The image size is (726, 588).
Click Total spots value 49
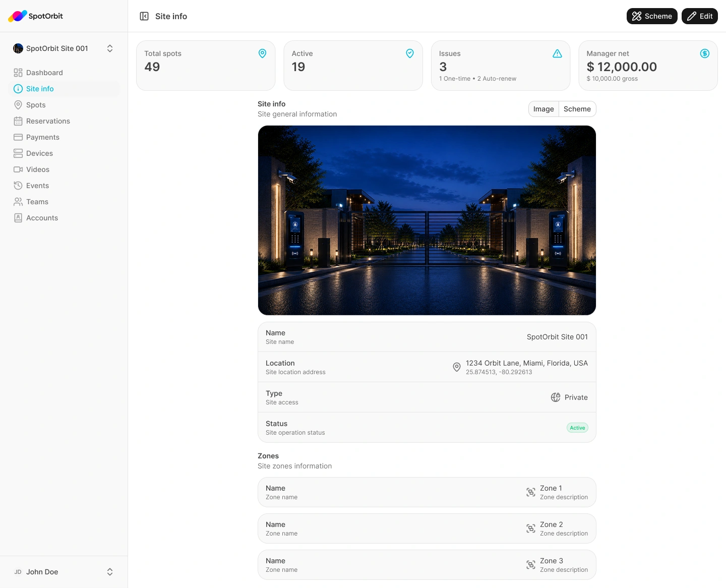coord(152,67)
